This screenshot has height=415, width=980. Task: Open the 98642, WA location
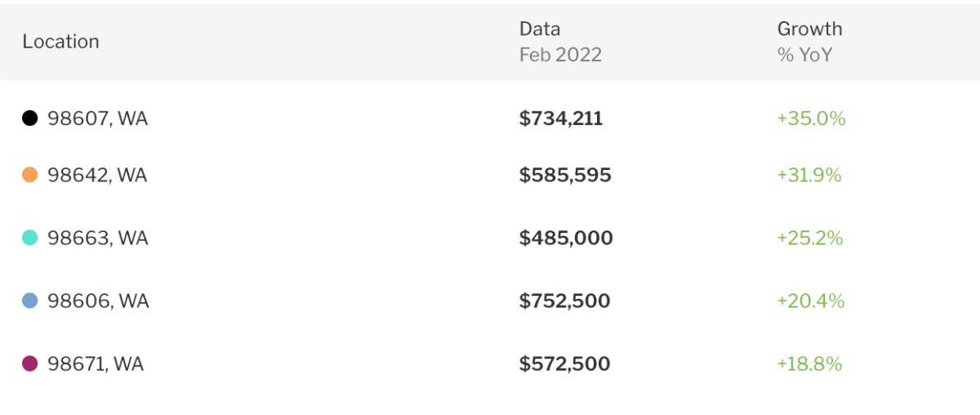97,175
